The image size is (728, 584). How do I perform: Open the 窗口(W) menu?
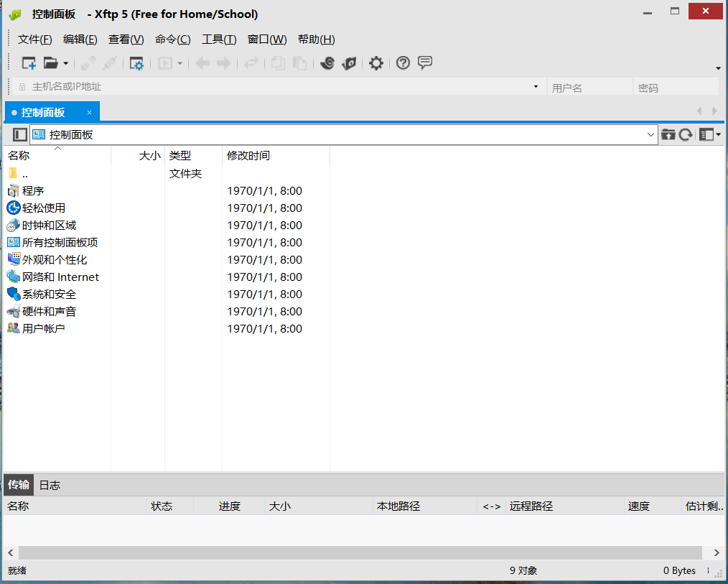[267, 40]
